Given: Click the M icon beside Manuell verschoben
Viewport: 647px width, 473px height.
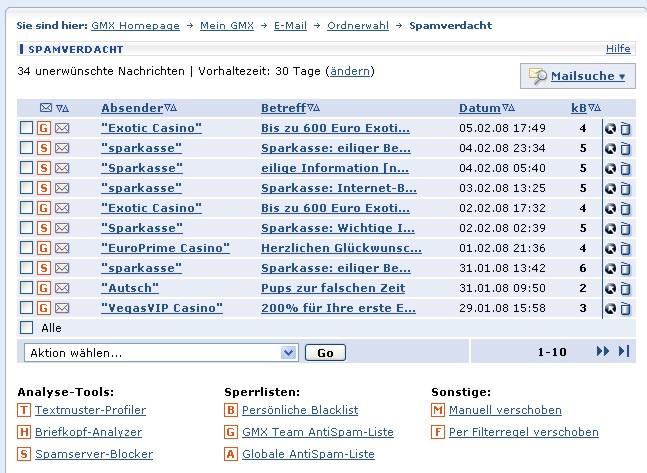Looking at the screenshot, I should pyautogui.click(x=438, y=410).
